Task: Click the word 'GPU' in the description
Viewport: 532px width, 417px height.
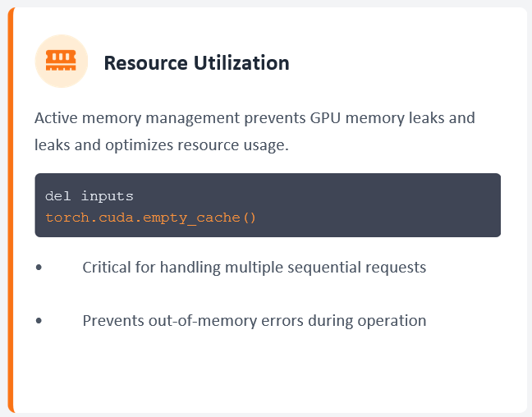Action: (x=326, y=118)
